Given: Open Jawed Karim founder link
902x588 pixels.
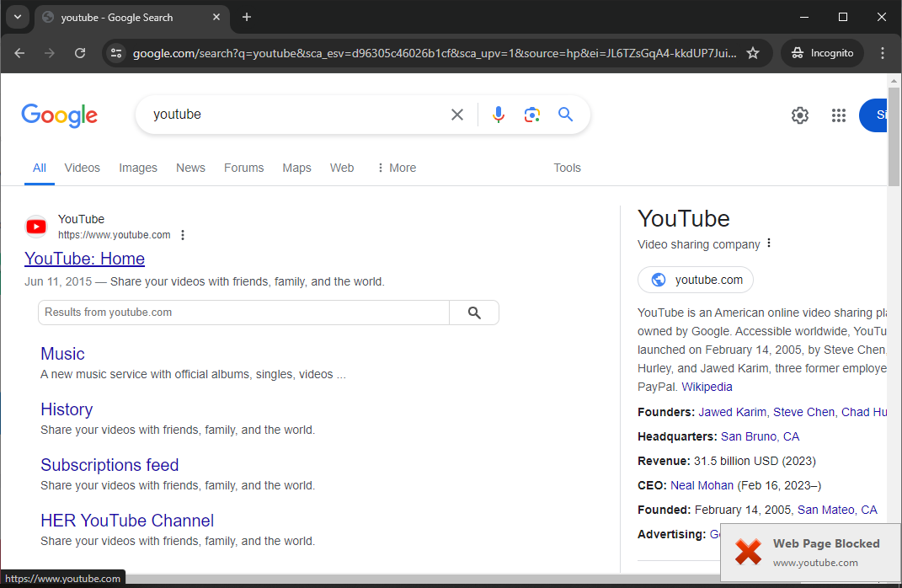Looking at the screenshot, I should coord(733,412).
